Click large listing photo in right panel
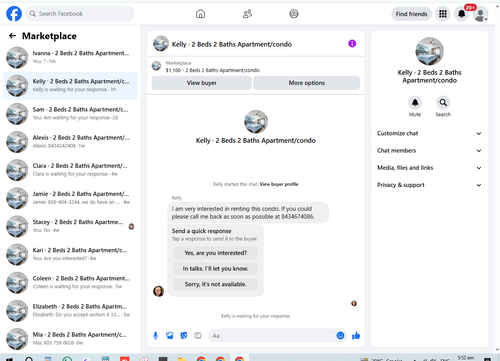 tap(429, 51)
